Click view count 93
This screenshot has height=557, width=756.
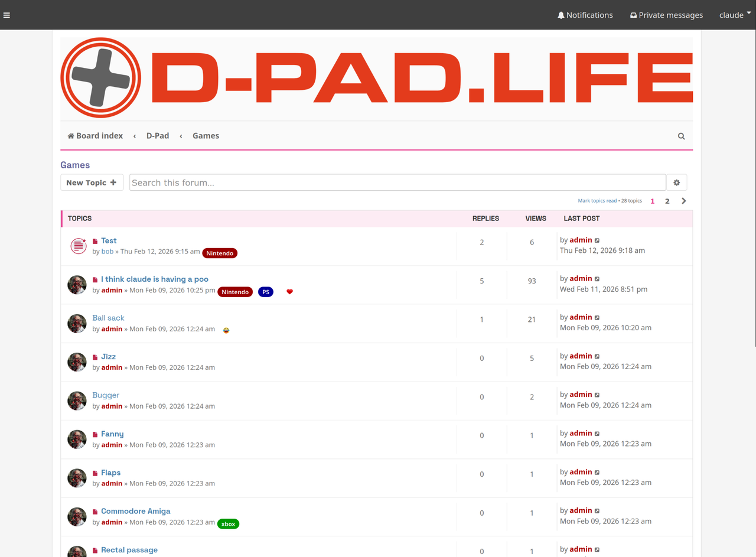point(532,281)
